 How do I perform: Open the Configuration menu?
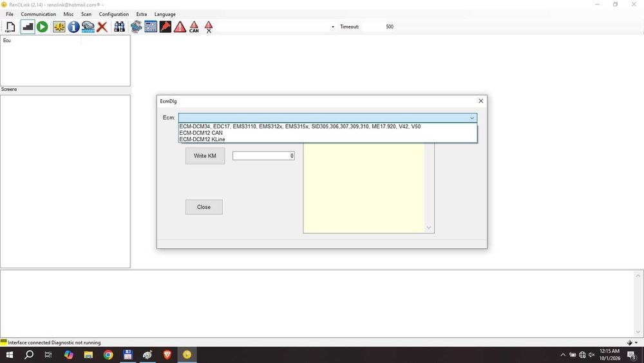pos(114,14)
